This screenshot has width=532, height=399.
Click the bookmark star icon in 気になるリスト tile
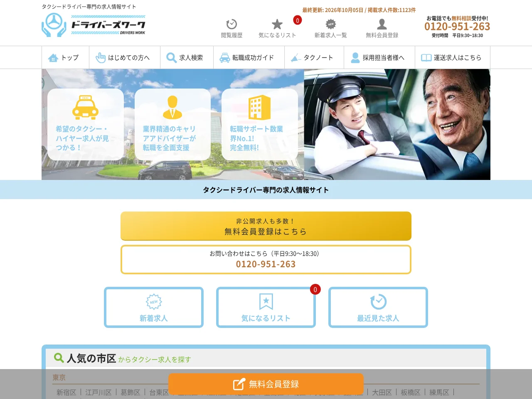pyautogui.click(x=266, y=302)
